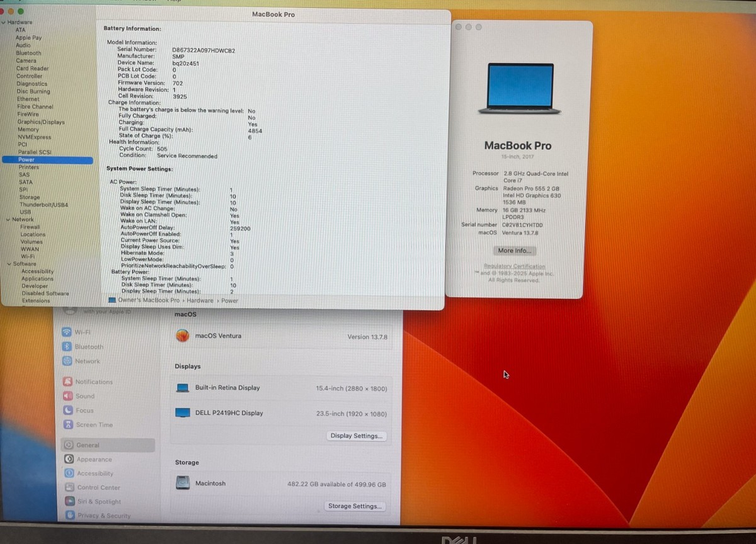The width and height of the screenshot is (756, 544).
Task: Select Printers in the Hardware list
Action: (28, 167)
